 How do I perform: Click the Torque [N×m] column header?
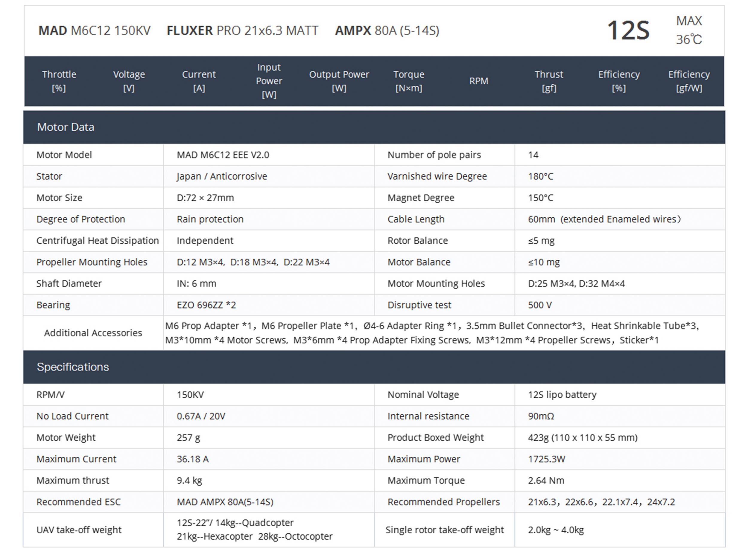(408, 81)
